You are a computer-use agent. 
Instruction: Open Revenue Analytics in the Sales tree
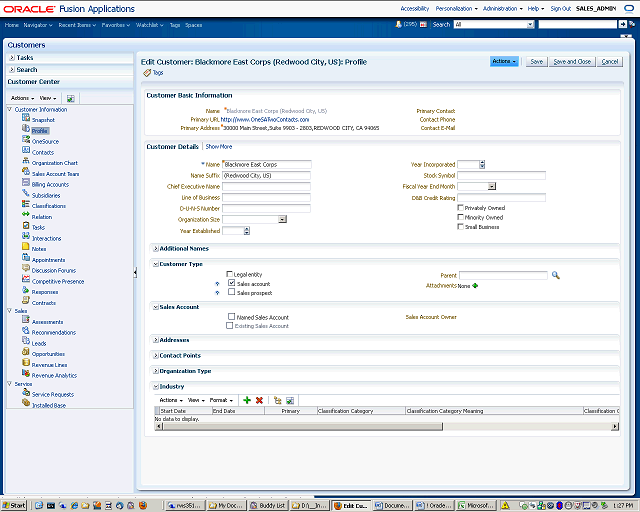click(x=54, y=375)
